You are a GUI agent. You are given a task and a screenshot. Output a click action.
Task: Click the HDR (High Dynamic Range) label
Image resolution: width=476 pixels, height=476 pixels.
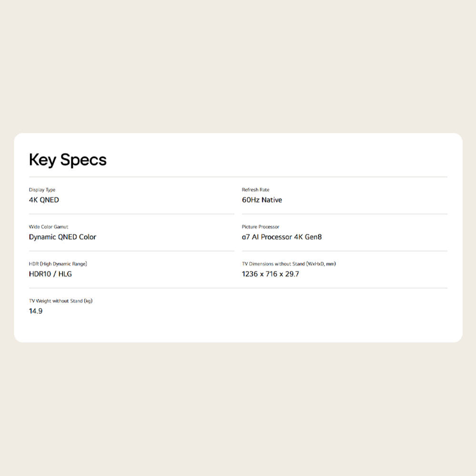point(58,264)
